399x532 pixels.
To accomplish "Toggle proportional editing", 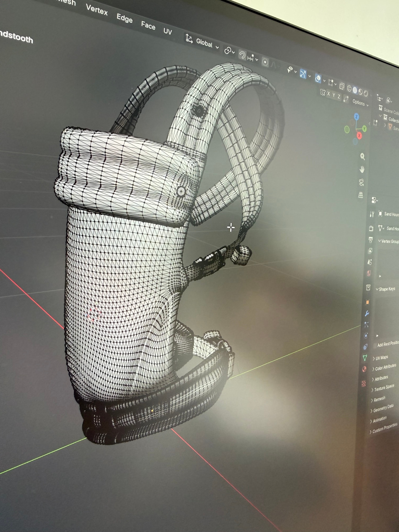I will [x=265, y=62].
